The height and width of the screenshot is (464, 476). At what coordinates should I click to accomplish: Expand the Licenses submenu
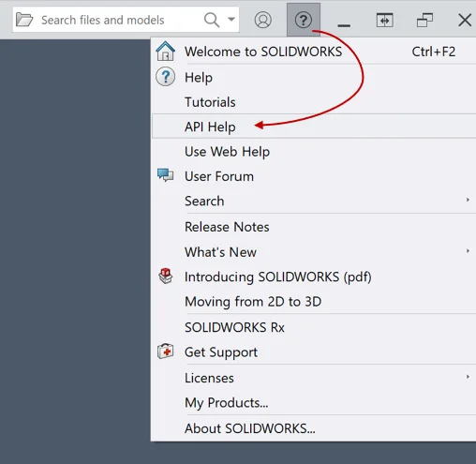(x=314, y=378)
